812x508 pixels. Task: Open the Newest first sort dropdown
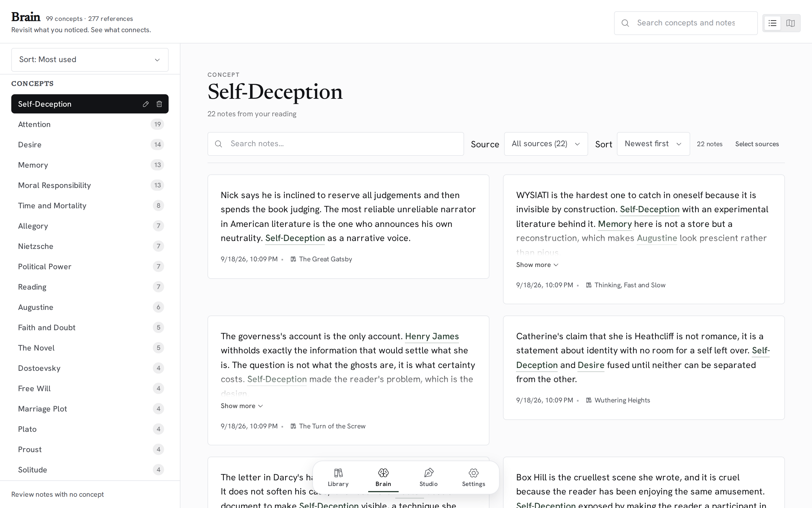(653, 144)
